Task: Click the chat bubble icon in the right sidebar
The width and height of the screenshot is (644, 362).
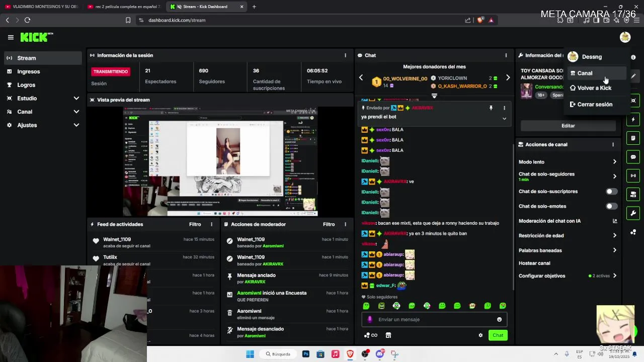Action: [633, 157]
